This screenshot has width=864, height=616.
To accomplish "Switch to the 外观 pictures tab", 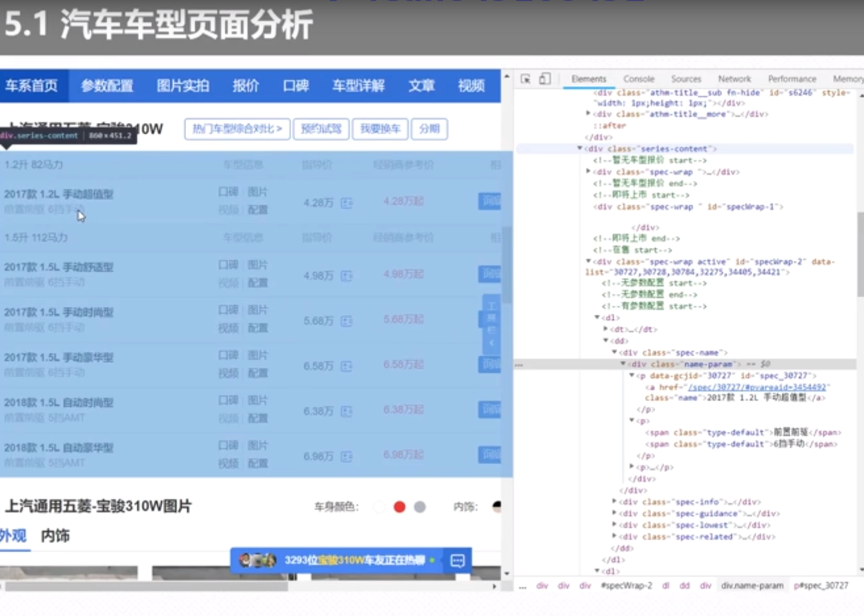I will click(13, 536).
